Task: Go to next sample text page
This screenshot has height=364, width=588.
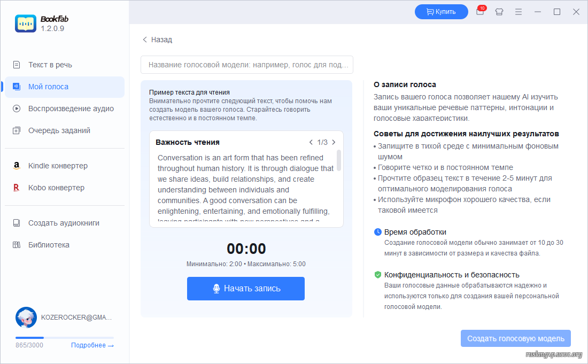Action: pos(334,142)
